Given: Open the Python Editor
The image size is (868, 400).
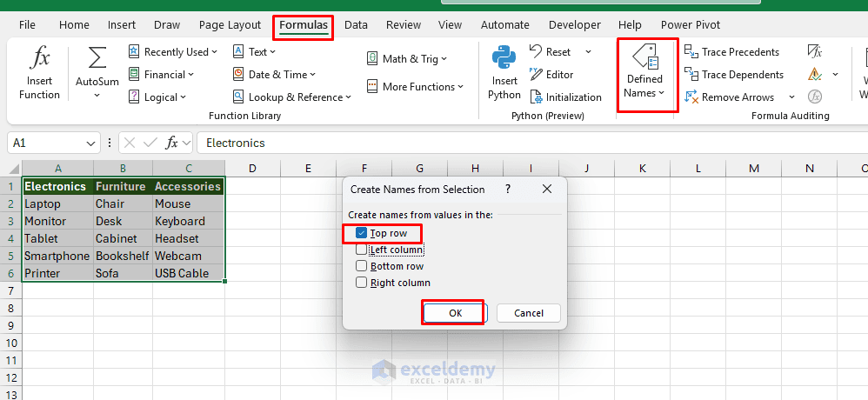Looking at the screenshot, I should pyautogui.click(x=551, y=75).
